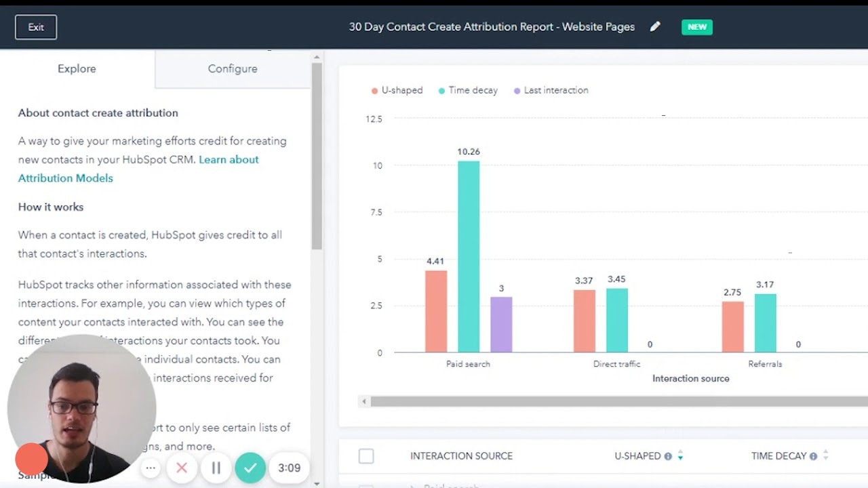Toggle Last interaction legend series
Image resolution: width=868 pixels, height=488 pixels.
point(551,90)
